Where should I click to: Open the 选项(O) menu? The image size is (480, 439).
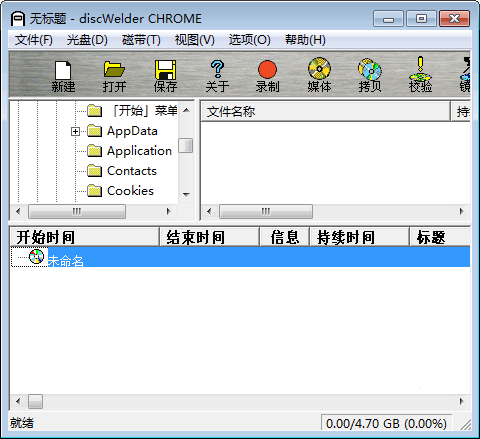click(250, 40)
